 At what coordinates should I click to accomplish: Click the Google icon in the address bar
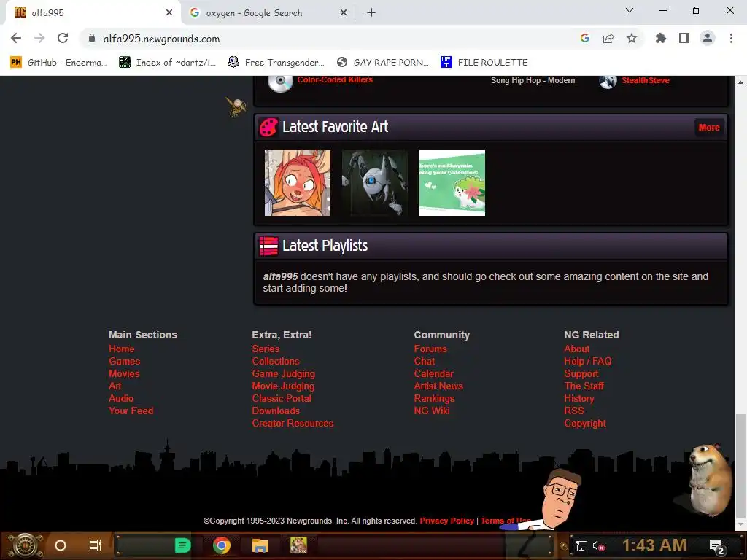[585, 38]
